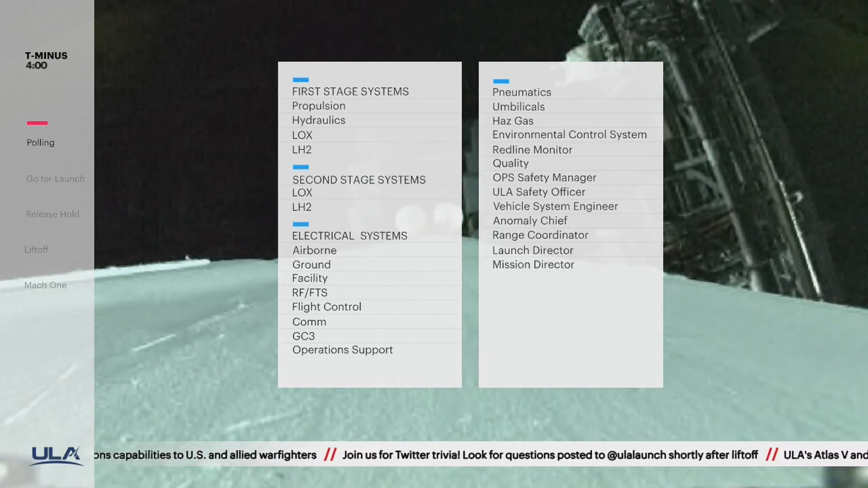
Task: Click blue bar above Electrical Systems
Action: point(301,224)
